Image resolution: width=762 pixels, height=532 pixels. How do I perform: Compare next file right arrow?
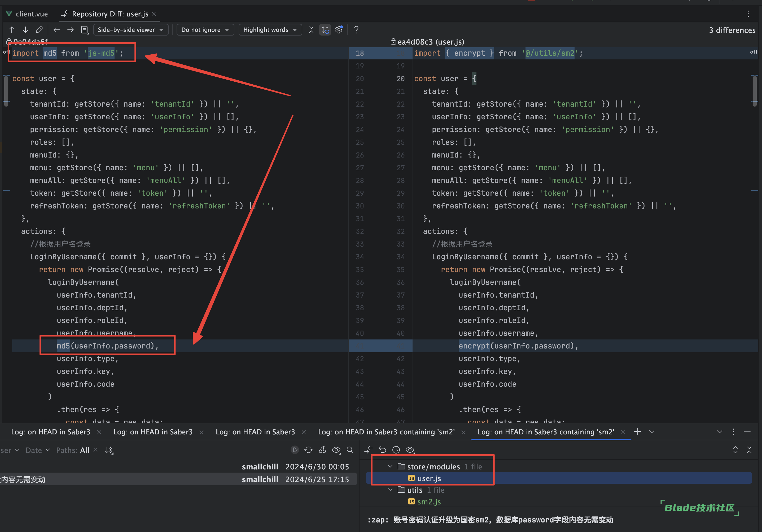[70, 30]
